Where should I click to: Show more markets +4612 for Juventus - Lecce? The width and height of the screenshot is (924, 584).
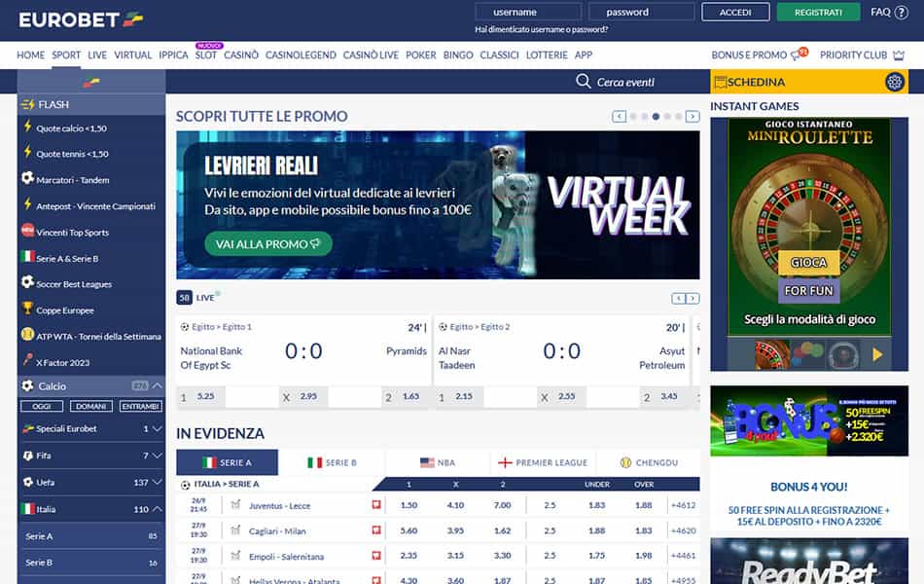683,505
